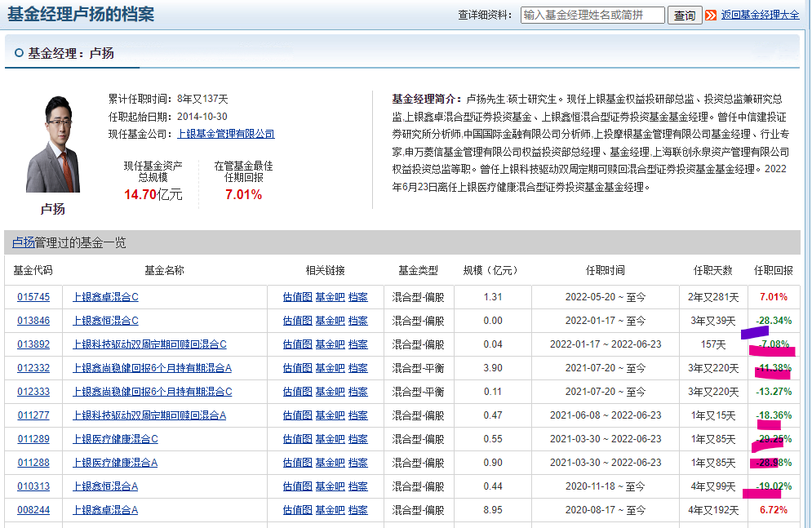Open fund code 011277
The height and width of the screenshot is (528, 812).
point(33,415)
